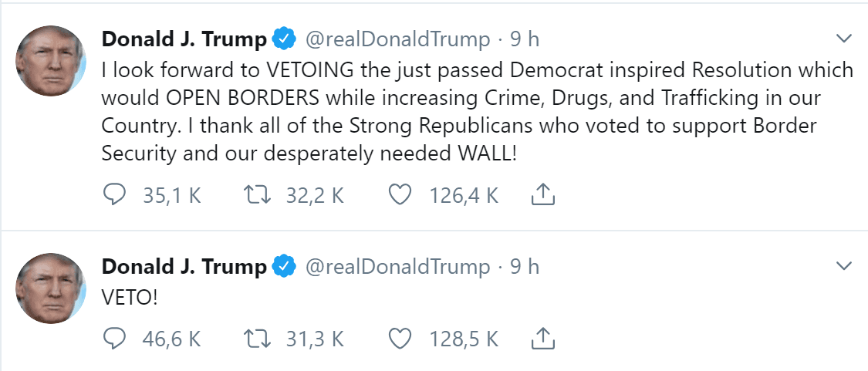Share the first tweet via upload icon
This screenshot has width=868, height=371.
(543, 195)
